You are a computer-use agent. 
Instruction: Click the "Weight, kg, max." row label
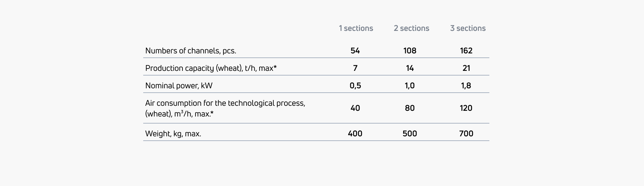(x=173, y=134)
